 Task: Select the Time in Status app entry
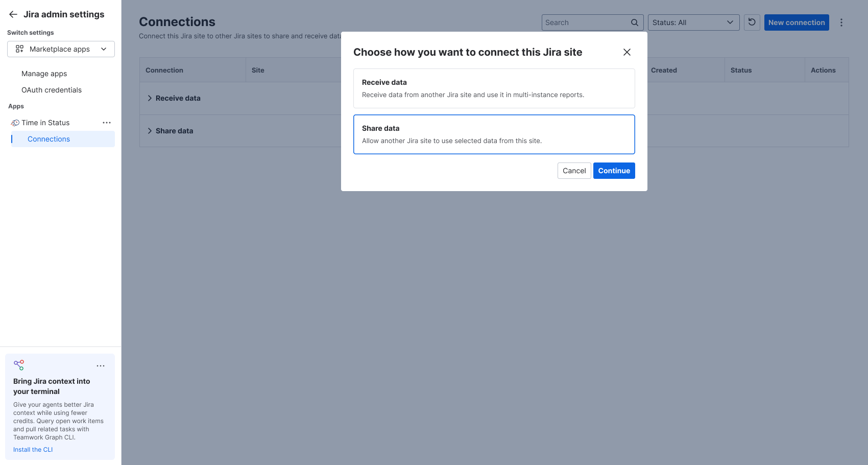(x=45, y=123)
